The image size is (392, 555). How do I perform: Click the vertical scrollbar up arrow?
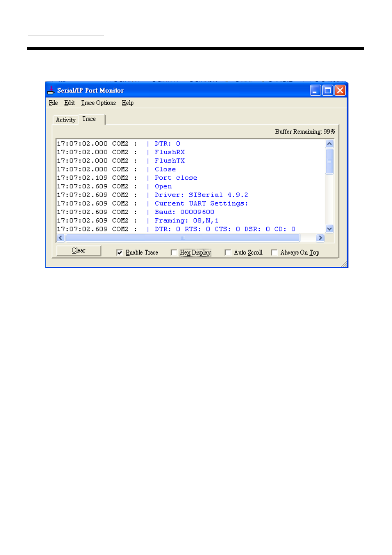(x=329, y=143)
